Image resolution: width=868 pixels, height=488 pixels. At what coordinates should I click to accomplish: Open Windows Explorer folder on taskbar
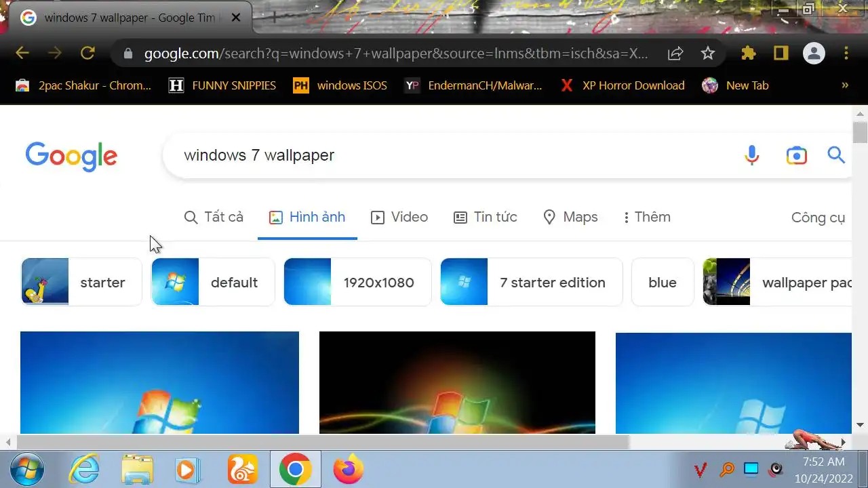pyautogui.click(x=137, y=470)
